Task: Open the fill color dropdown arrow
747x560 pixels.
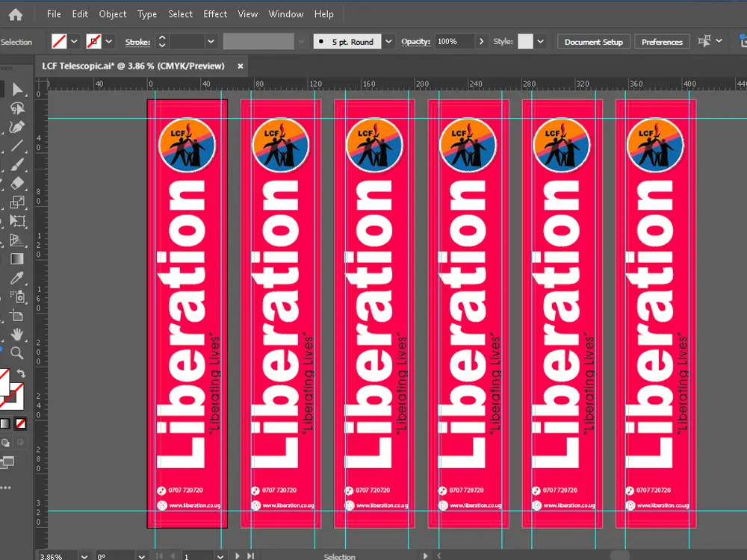Action: [74, 41]
